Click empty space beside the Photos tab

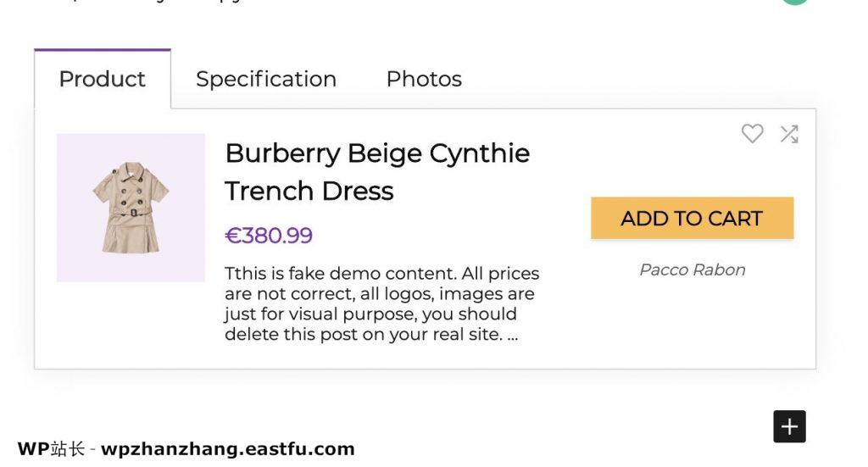(x=636, y=80)
